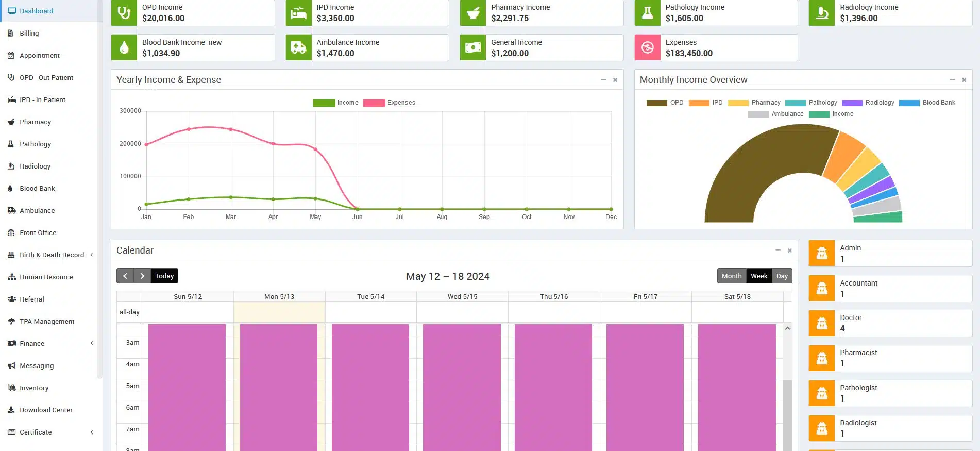Click the IPD bed sidebar icon
980x451 pixels.
tap(11, 99)
